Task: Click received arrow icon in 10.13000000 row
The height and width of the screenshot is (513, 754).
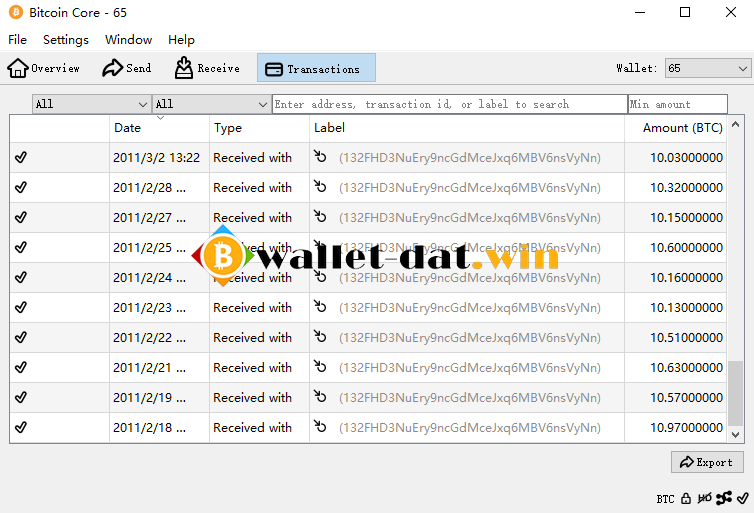Action: pyautogui.click(x=320, y=306)
